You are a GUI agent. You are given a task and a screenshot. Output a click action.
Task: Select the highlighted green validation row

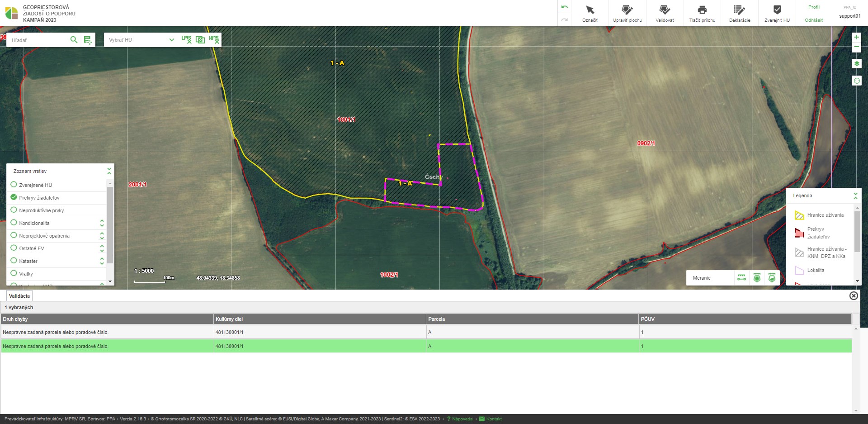tap(426, 346)
